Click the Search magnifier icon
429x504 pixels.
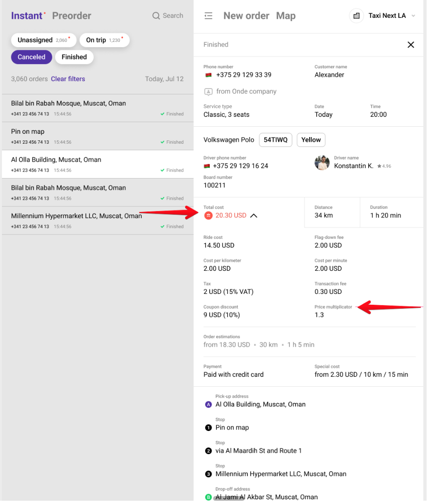157,16
